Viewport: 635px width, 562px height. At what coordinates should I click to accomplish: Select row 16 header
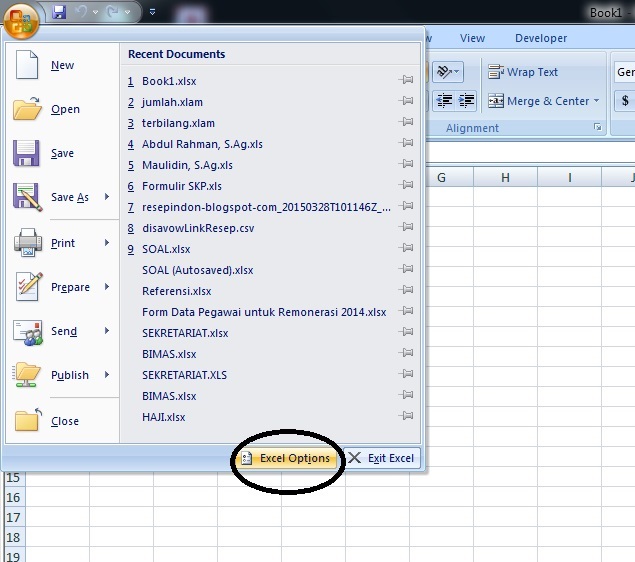tap(13, 497)
